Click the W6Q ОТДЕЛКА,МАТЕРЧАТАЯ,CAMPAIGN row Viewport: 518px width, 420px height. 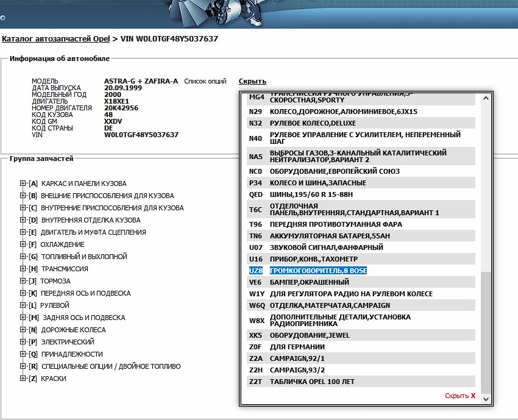click(361, 305)
